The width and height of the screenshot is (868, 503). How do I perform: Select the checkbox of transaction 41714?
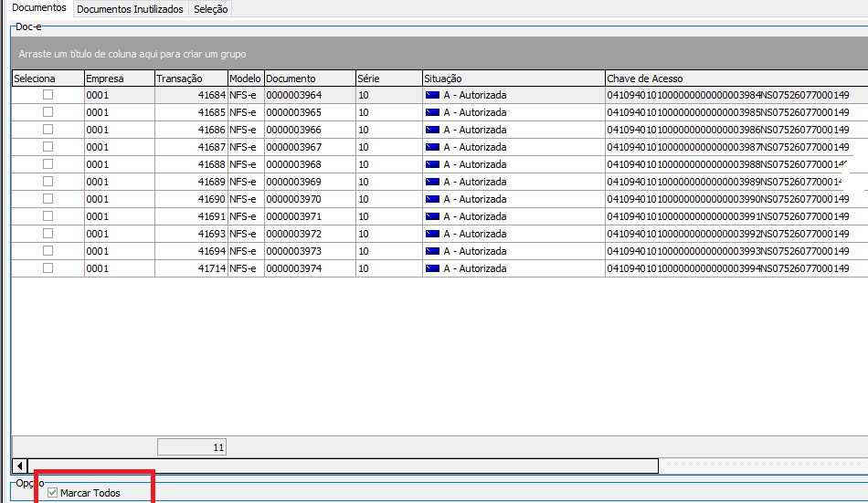click(x=48, y=267)
